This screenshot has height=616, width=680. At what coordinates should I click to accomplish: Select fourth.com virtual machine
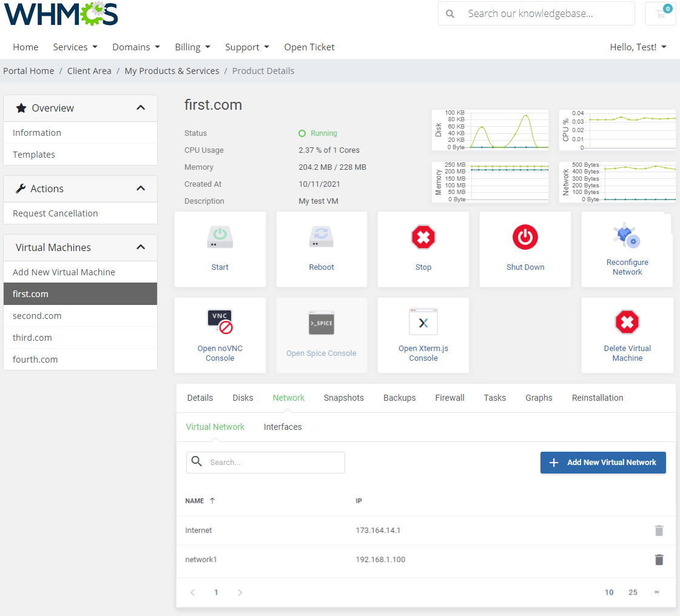[x=80, y=360]
